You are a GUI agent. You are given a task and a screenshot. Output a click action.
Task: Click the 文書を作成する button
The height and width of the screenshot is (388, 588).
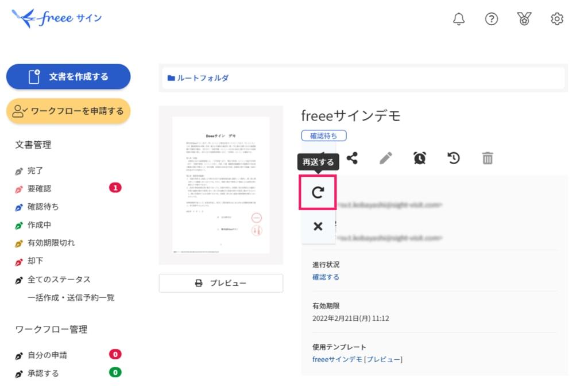pyautogui.click(x=68, y=76)
